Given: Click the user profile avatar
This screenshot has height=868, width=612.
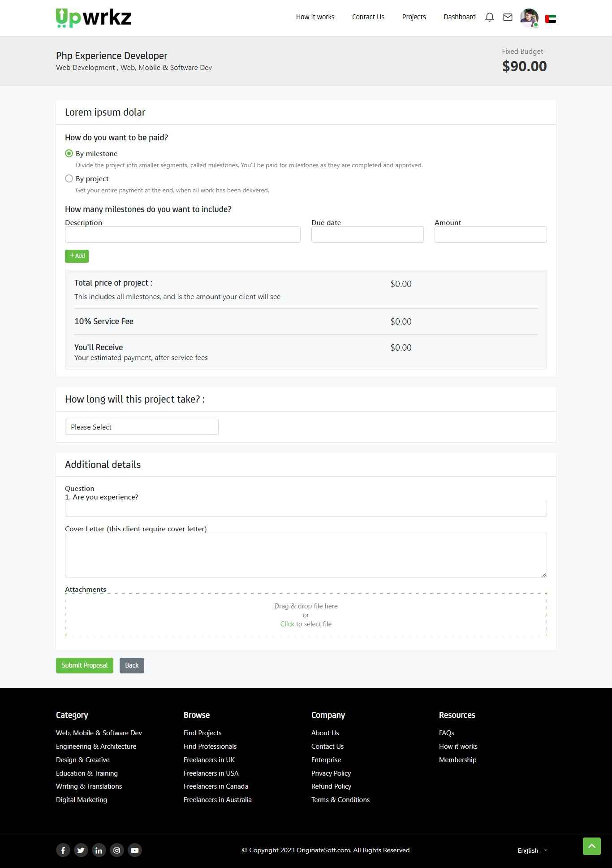Looking at the screenshot, I should (x=529, y=18).
